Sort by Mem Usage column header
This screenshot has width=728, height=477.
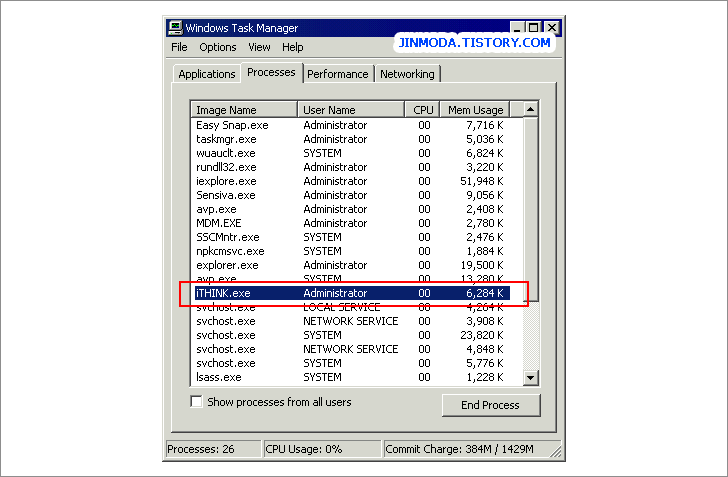click(475, 110)
